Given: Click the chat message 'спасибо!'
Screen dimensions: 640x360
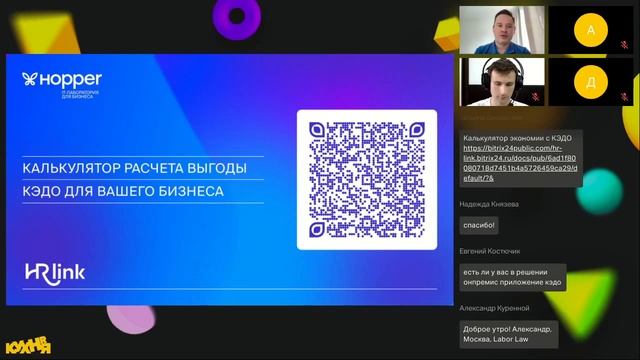Looking at the screenshot, I should [x=479, y=225].
